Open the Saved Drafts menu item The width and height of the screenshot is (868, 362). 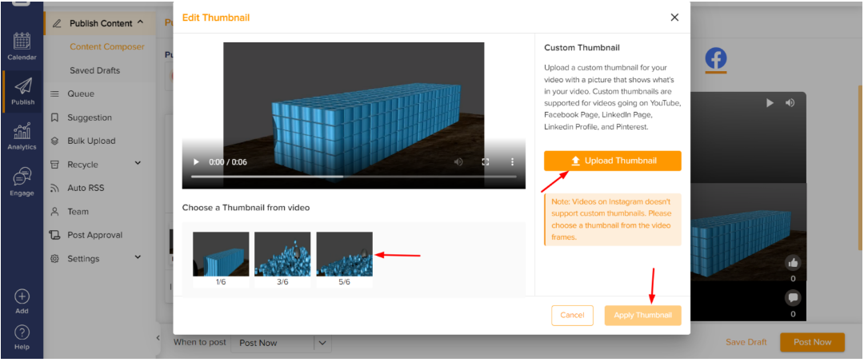(x=94, y=70)
